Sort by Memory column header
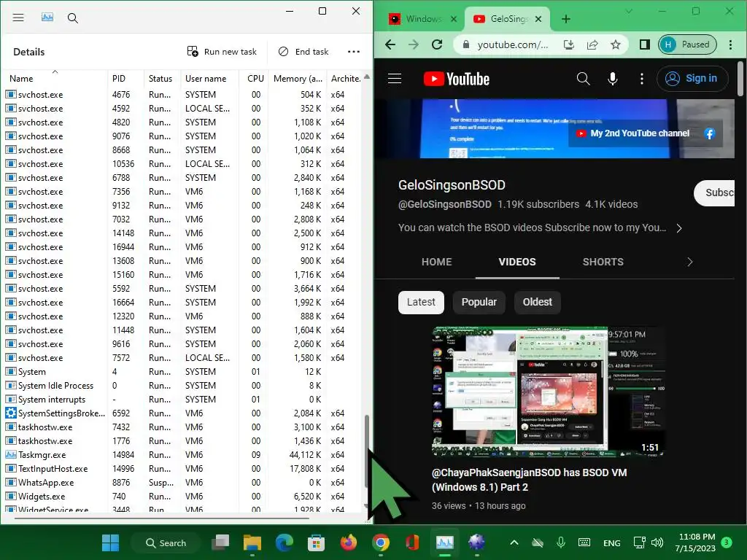The width and height of the screenshot is (747, 560). click(298, 79)
